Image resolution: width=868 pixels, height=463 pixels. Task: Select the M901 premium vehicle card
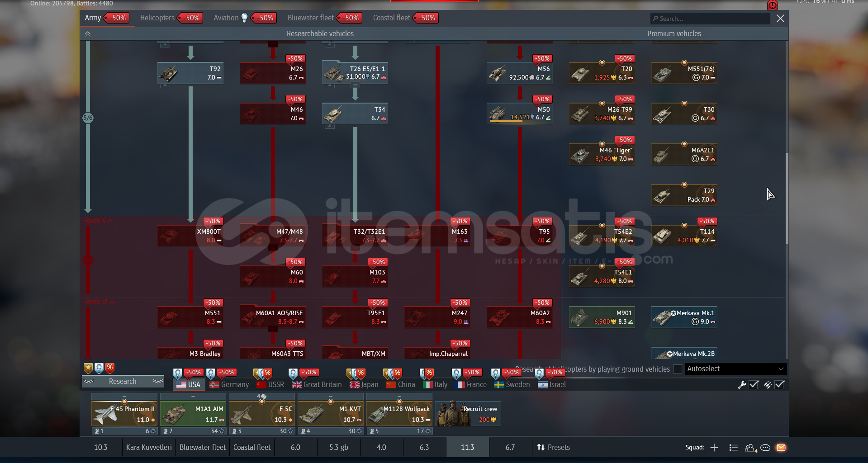pos(602,317)
